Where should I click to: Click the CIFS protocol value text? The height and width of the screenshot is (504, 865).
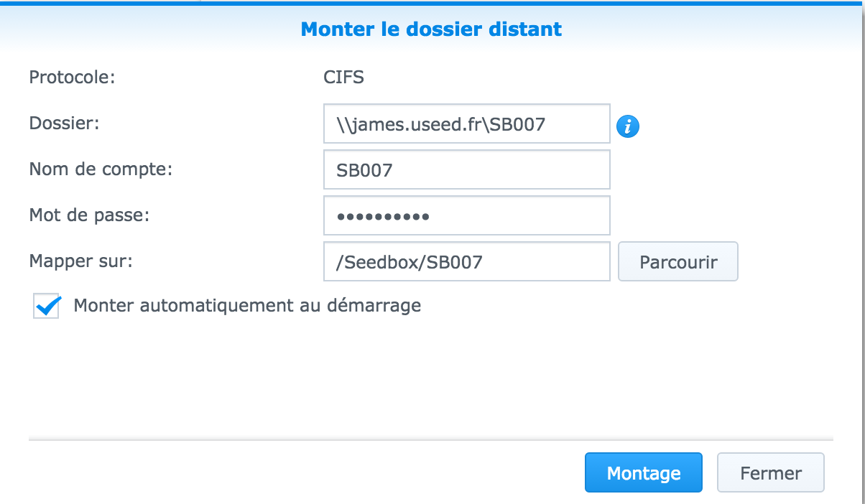343,78
